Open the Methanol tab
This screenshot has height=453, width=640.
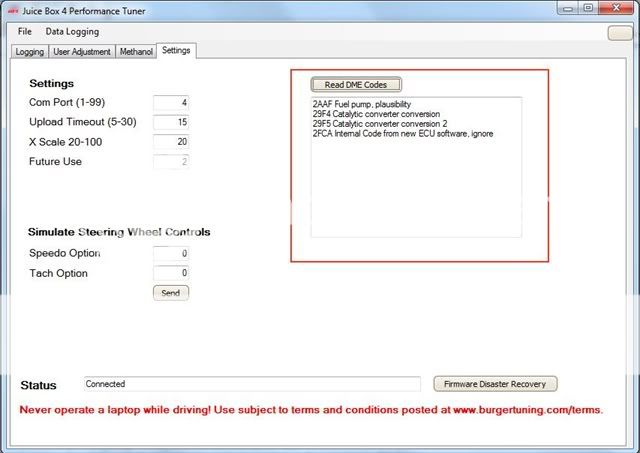pyautogui.click(x=136, y=51)
